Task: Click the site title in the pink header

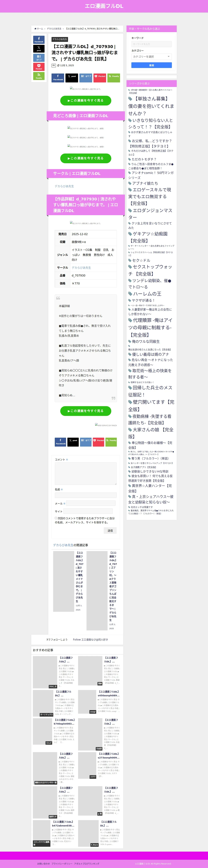Action: [x=104, y=6]
